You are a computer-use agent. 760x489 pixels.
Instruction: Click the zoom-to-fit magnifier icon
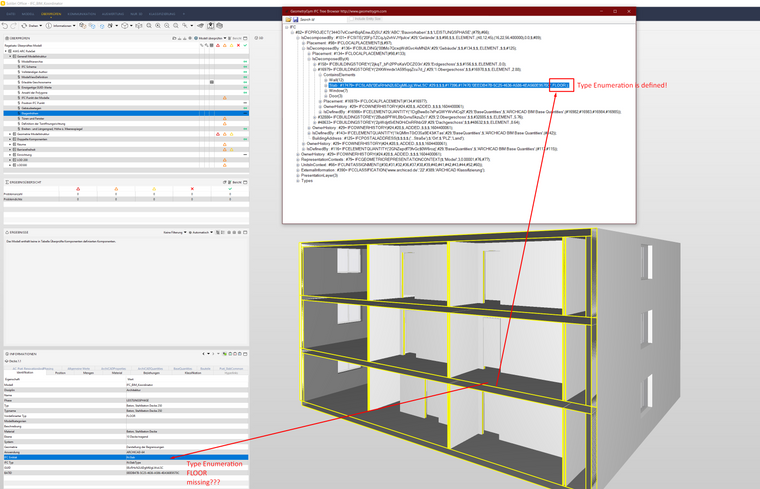pyautogui.click(x=149, y=26)
